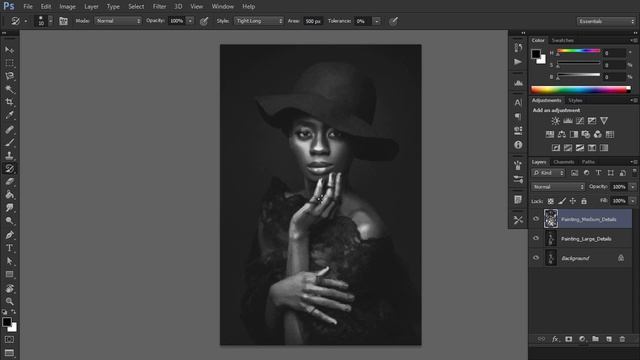Toggle lock image pixels
Image resolution: width=640 pixels, height=360 pixels.
562,201
